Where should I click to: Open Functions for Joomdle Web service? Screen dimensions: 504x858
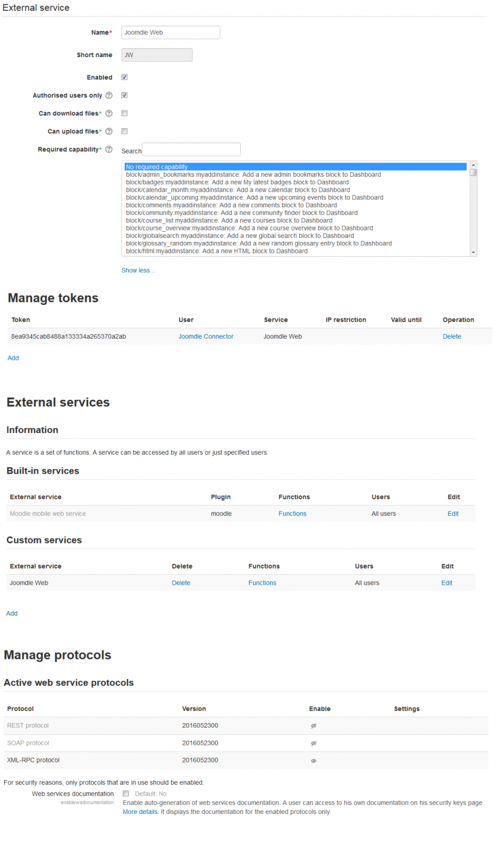(262, 583)
